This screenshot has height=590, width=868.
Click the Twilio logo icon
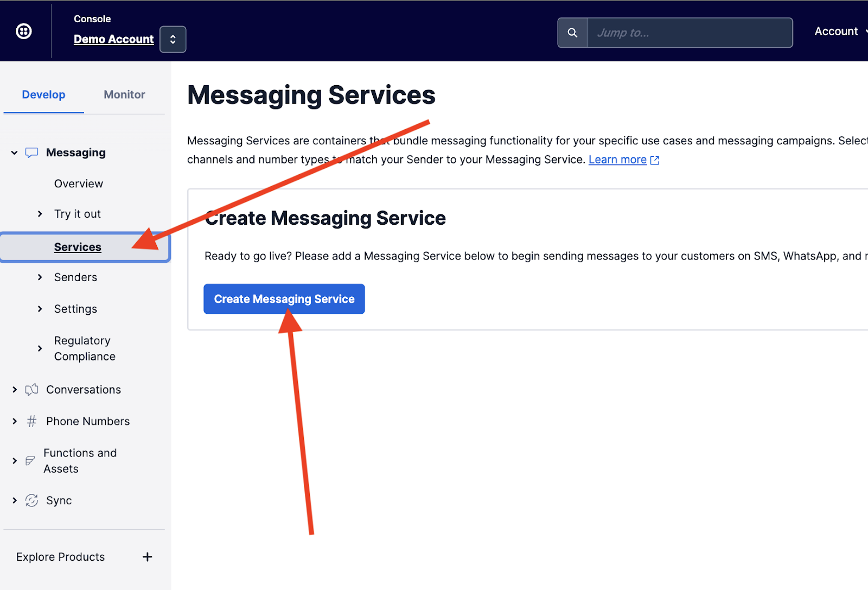click(24, 31)
